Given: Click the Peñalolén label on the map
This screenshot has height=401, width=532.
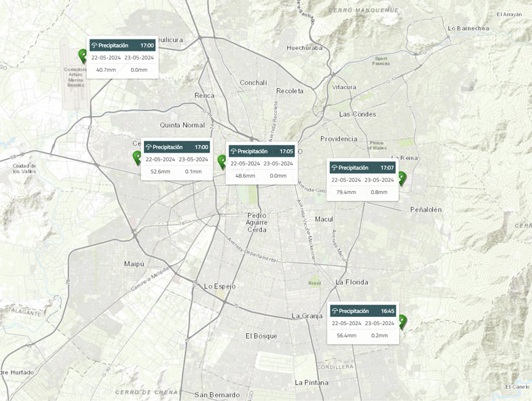Looking at the screenshot, I should [x=425, y=210].
